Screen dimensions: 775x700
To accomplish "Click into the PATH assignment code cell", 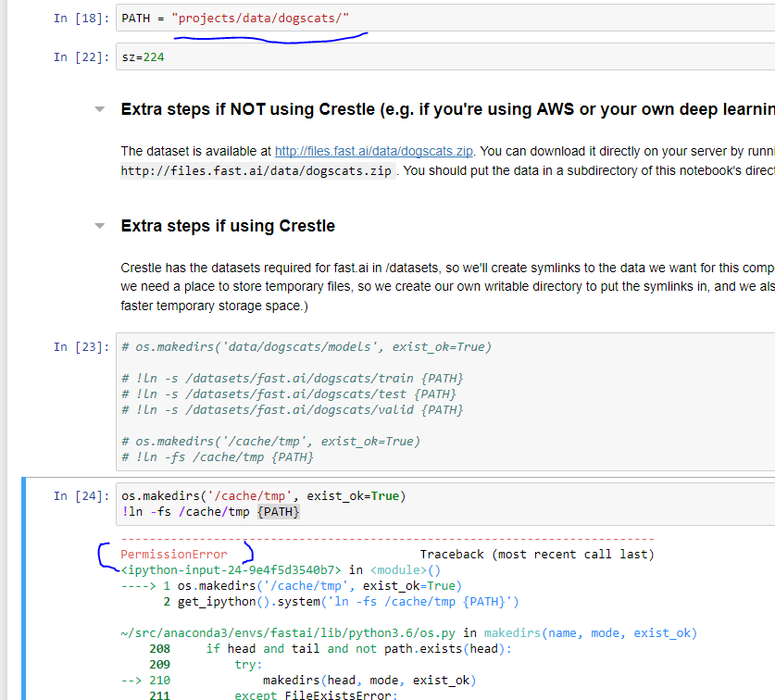I will (x=444, y=19).
